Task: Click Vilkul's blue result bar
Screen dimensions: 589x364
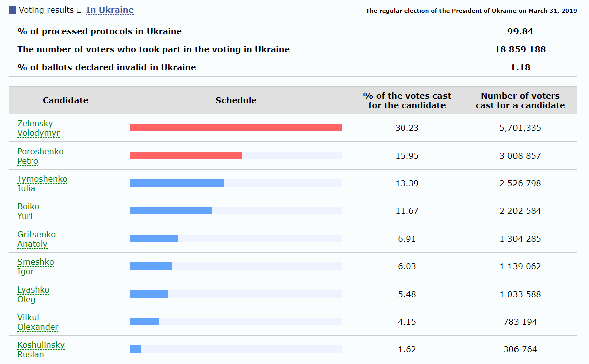Action: tap(144, 322)
